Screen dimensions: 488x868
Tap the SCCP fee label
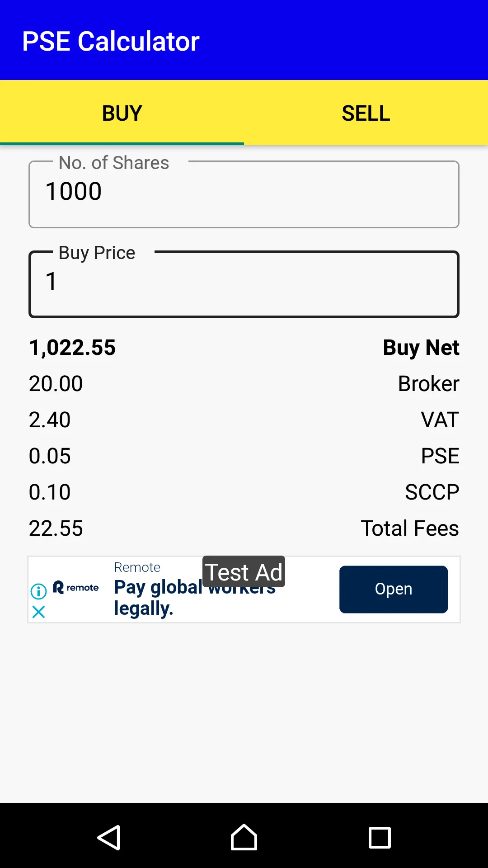(432, 492)
